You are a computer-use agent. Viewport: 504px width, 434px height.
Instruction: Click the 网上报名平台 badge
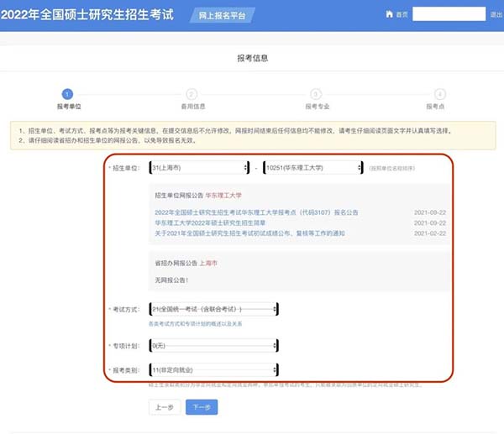coord(222,15)
